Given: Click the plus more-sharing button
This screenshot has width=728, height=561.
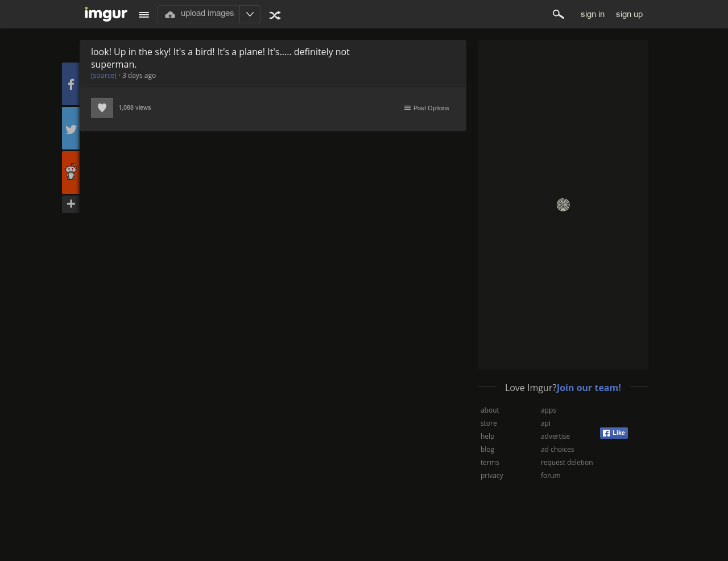Looking at the screenshot, I should (71, 204).
